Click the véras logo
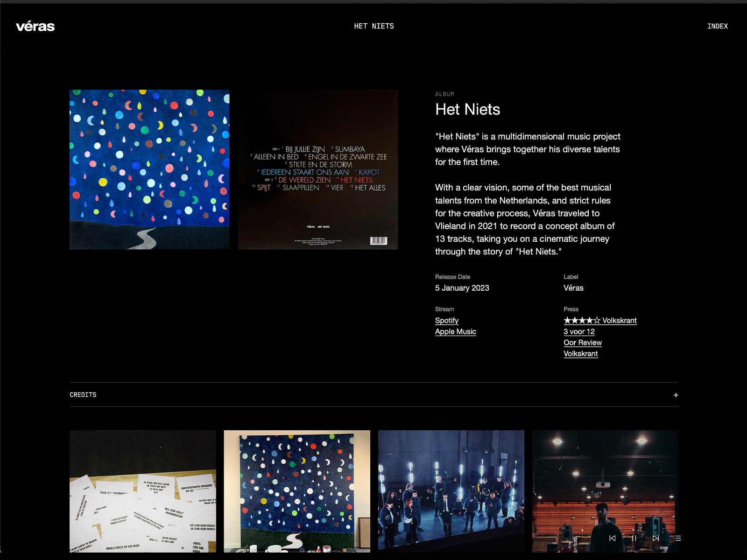 (x=35, y=27)
